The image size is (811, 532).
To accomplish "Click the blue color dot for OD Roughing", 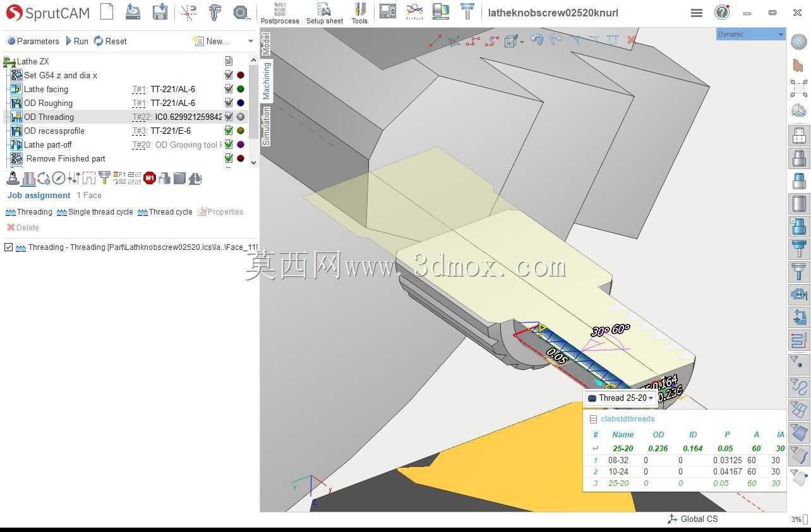I will 240,103.
